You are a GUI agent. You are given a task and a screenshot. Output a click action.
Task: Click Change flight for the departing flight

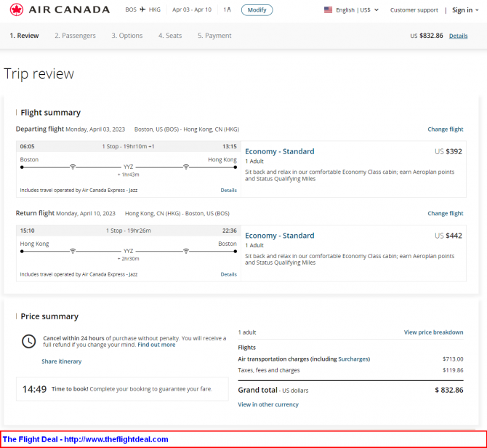pyautogui.click(x=445, y=129)
